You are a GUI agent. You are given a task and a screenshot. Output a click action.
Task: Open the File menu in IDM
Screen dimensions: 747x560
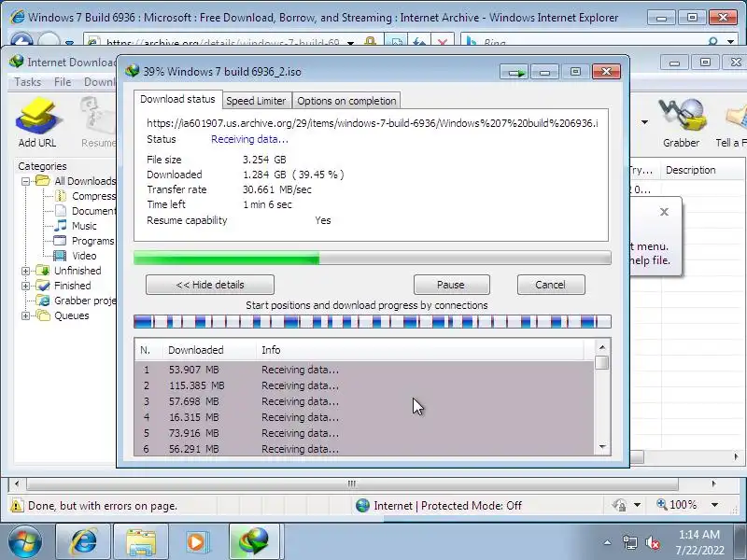[63, 82]
